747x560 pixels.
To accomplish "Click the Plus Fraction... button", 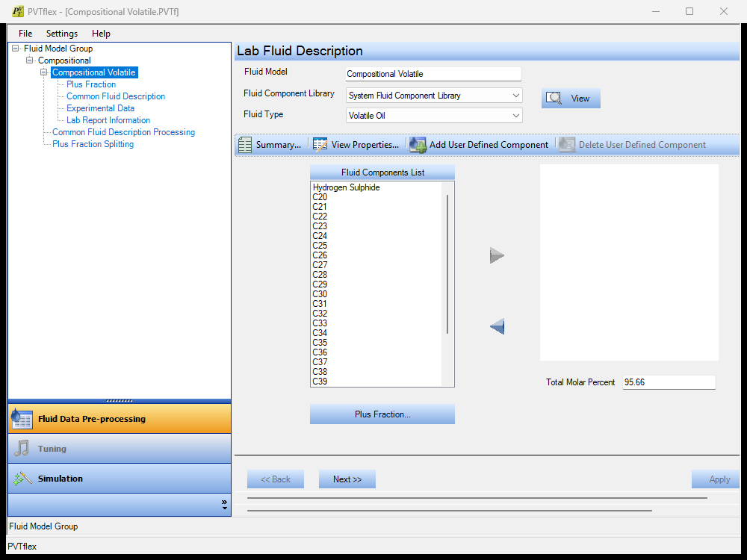I will [382, 414].
